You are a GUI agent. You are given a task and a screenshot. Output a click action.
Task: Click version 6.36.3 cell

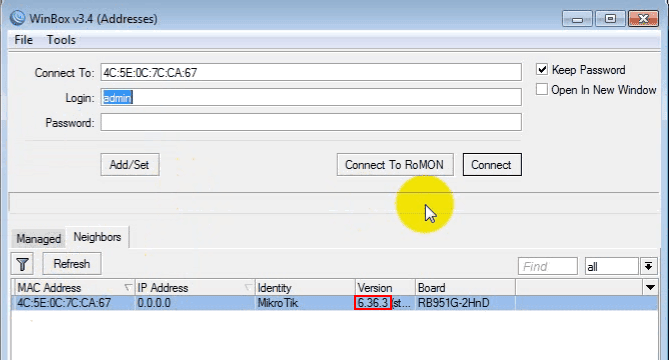[x=385, y=303]
